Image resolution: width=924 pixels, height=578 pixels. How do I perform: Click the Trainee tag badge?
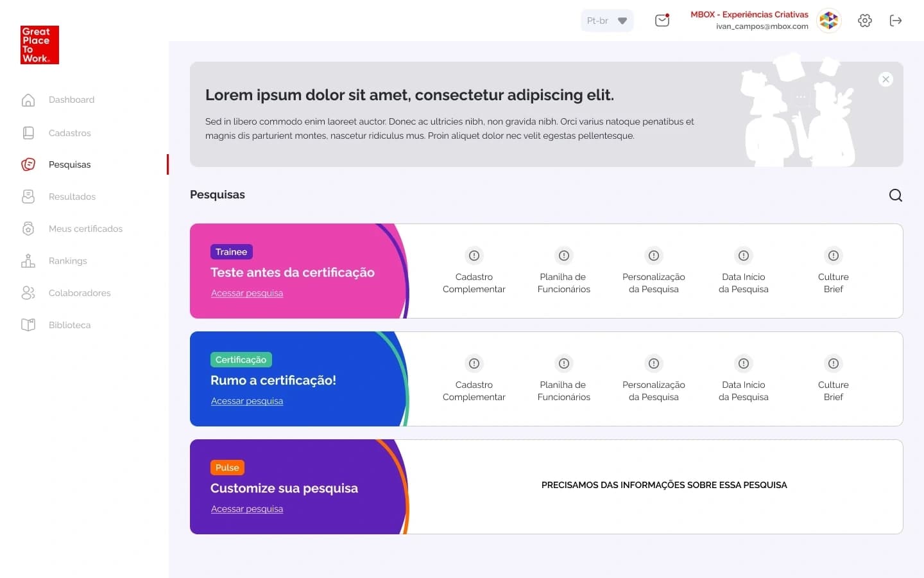pos(232,252)
